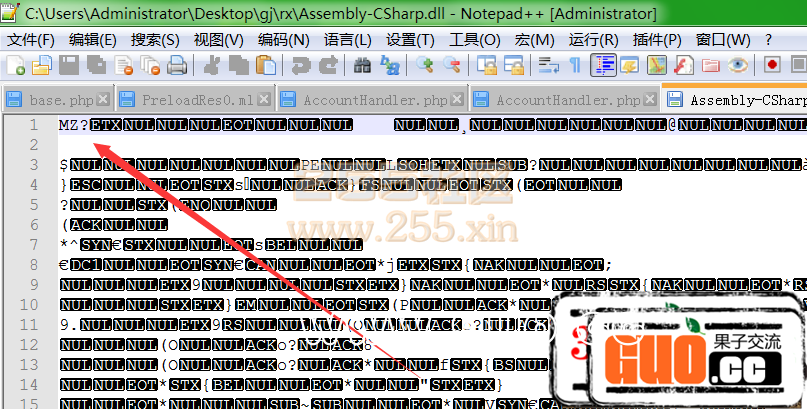
Task: Toggle the indent guide button
Action: coord(603,66)
